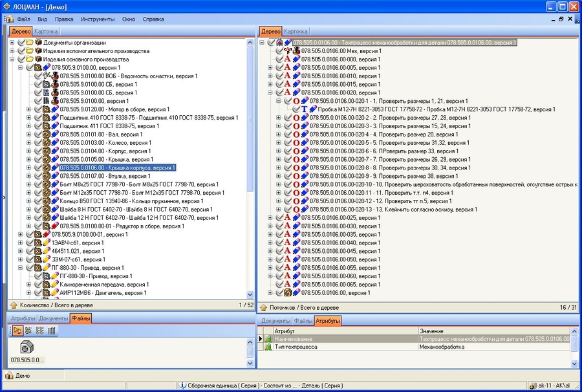Click the fourth view-mode icon in Files toolbar
582x392 pixels.
pos(51,331)
